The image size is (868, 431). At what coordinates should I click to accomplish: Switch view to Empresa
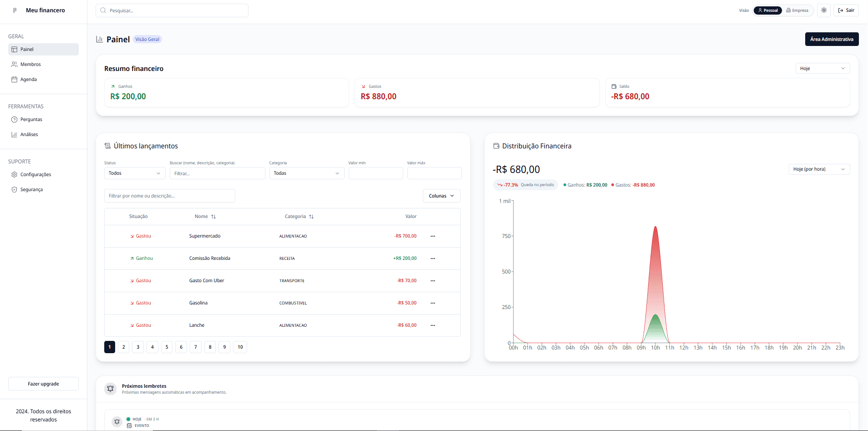(797, 10)
